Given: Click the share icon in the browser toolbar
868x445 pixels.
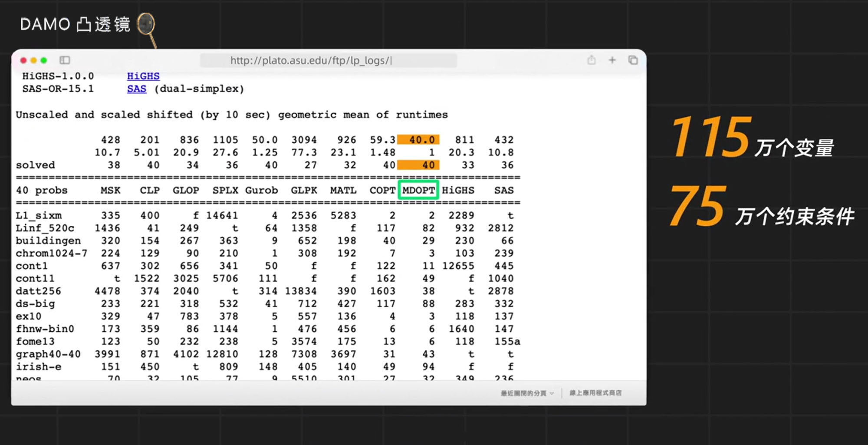Looking at the screenshot, I should [591, 60].
